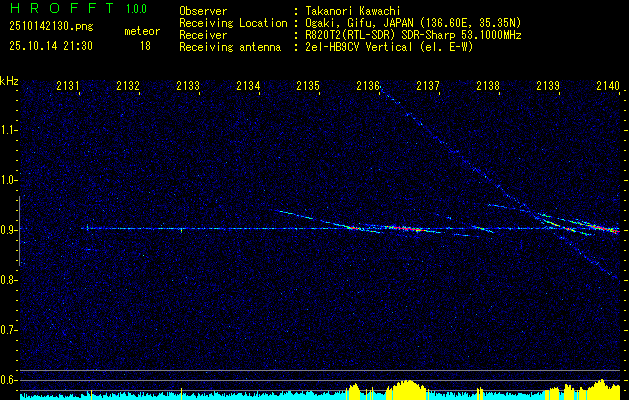Click the meteor count 18

(x=145, y=46)
